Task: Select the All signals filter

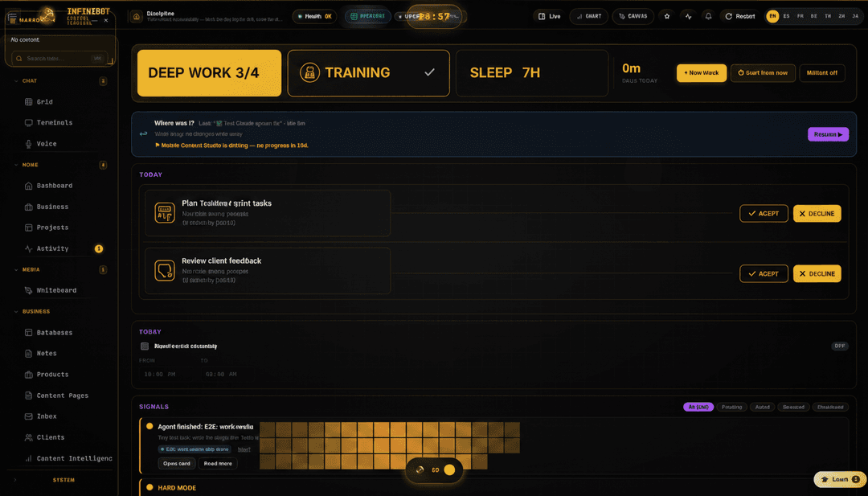Action: pyautogui.click(x=698, y=407)
